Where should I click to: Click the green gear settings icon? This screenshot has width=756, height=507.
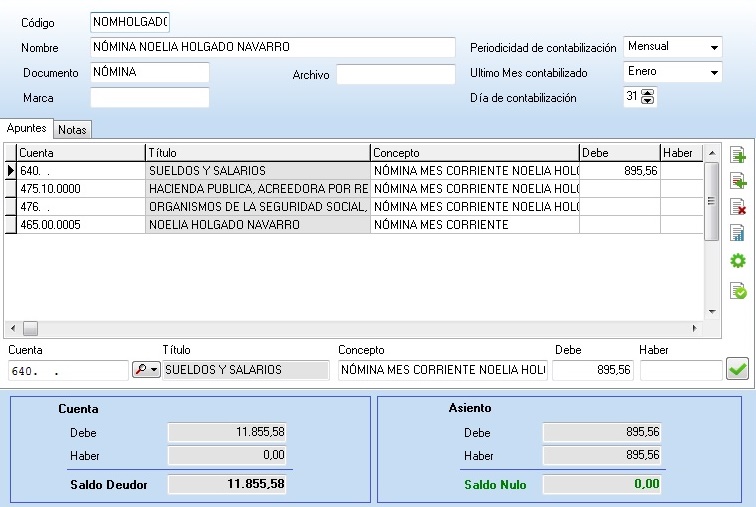click(738, 261)
